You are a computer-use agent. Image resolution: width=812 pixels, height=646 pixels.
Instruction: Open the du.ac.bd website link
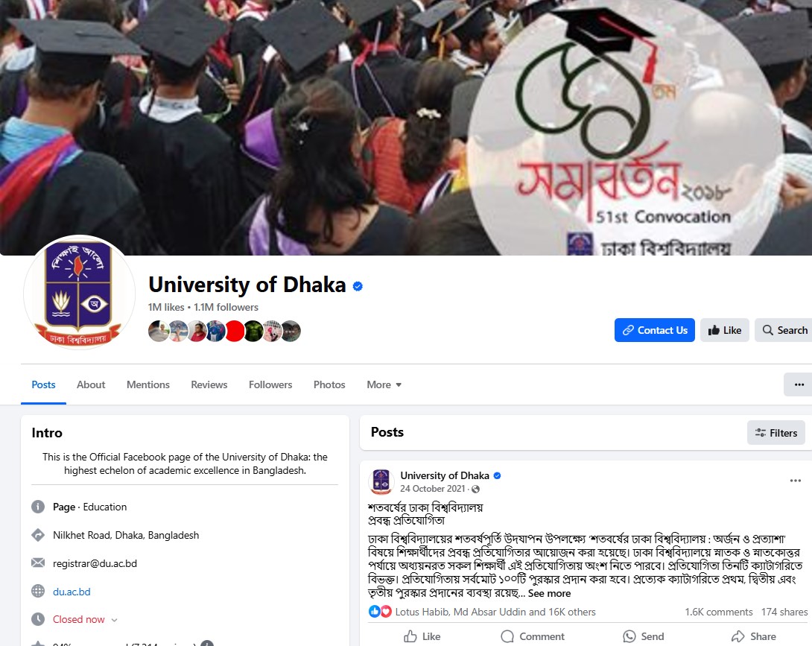coord(72,592)
